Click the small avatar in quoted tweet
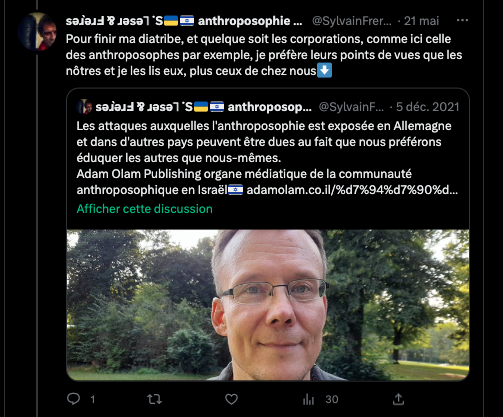503x417 pixels. tap(84, 107)
